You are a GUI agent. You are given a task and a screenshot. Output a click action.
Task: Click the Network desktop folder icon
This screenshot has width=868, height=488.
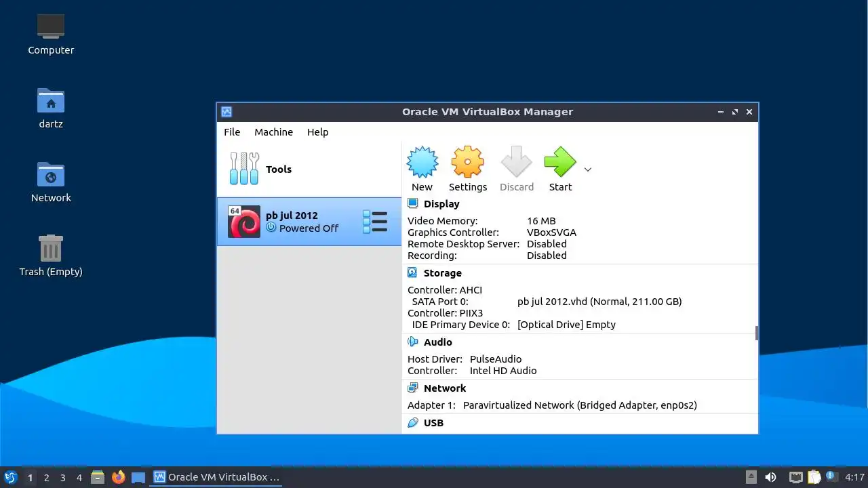pos(51,174)
